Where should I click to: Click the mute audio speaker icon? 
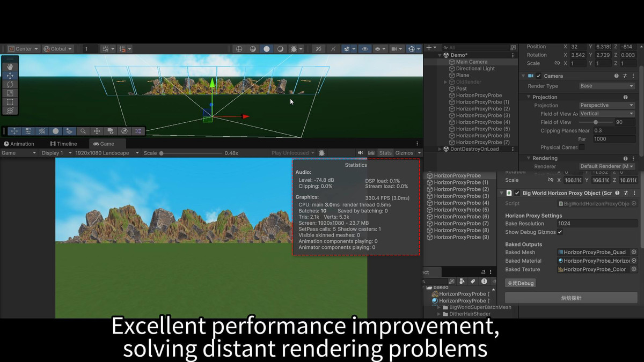pyautogui.click(x=361, y=153)
